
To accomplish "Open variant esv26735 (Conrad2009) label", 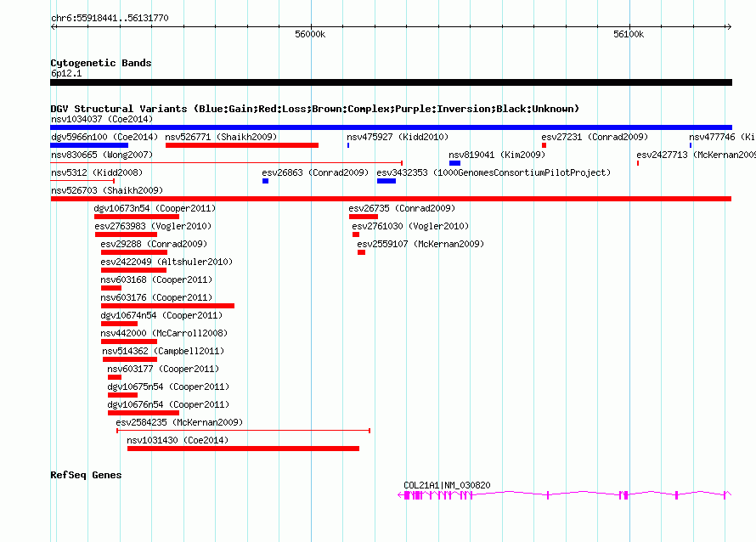I will point(402,208).
